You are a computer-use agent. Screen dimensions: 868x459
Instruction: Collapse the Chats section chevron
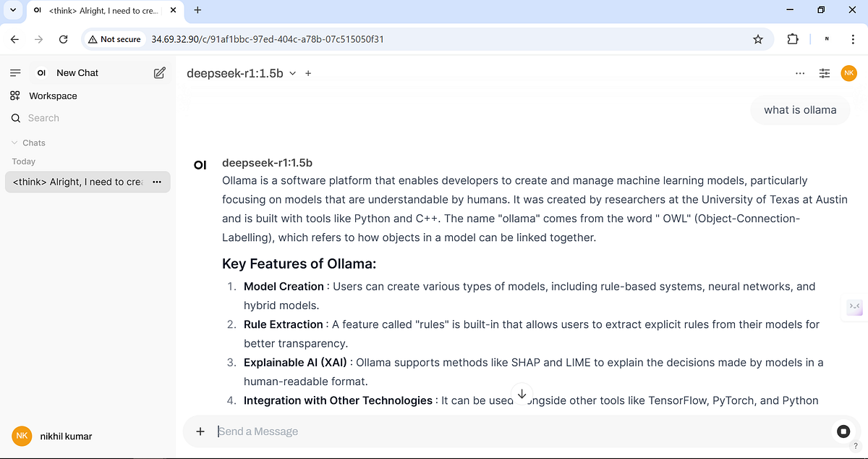15,143
